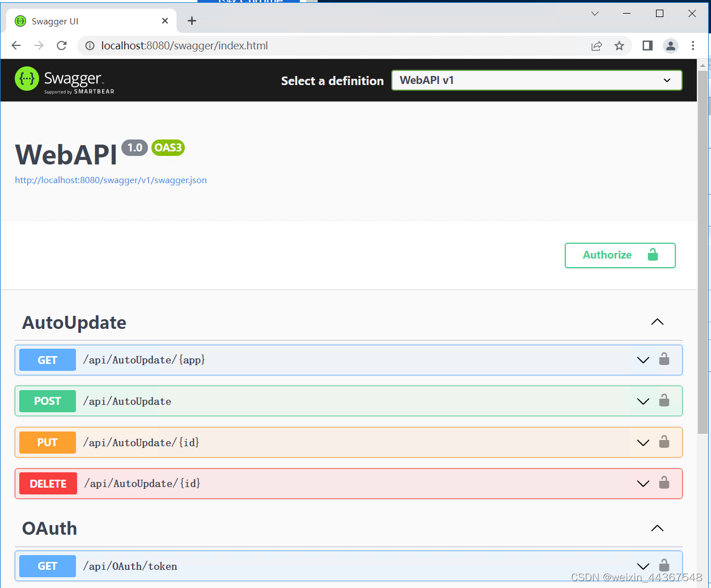Click the GET method badge for AutoUpdate
711x588 pixels.
[48, 360]
